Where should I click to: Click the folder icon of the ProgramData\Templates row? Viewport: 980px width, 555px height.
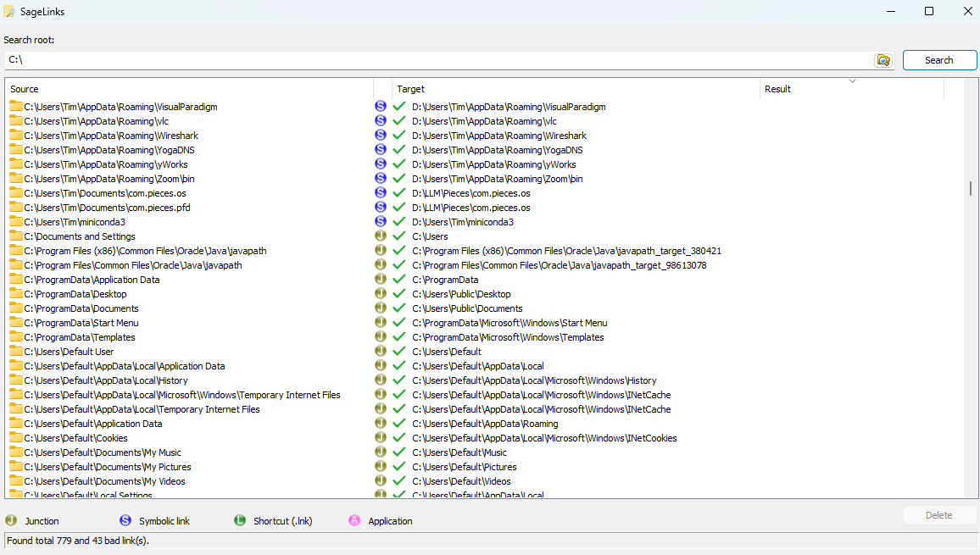16,336
